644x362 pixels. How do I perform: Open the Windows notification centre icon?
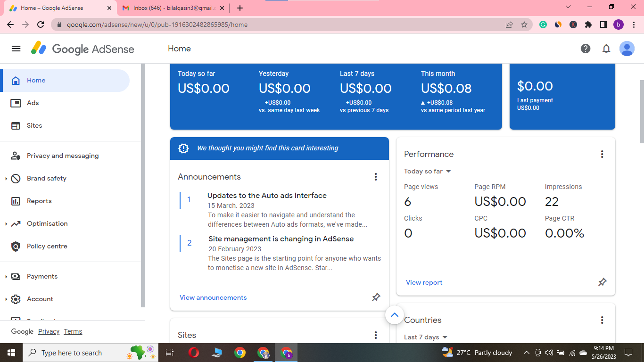[628, 353]
